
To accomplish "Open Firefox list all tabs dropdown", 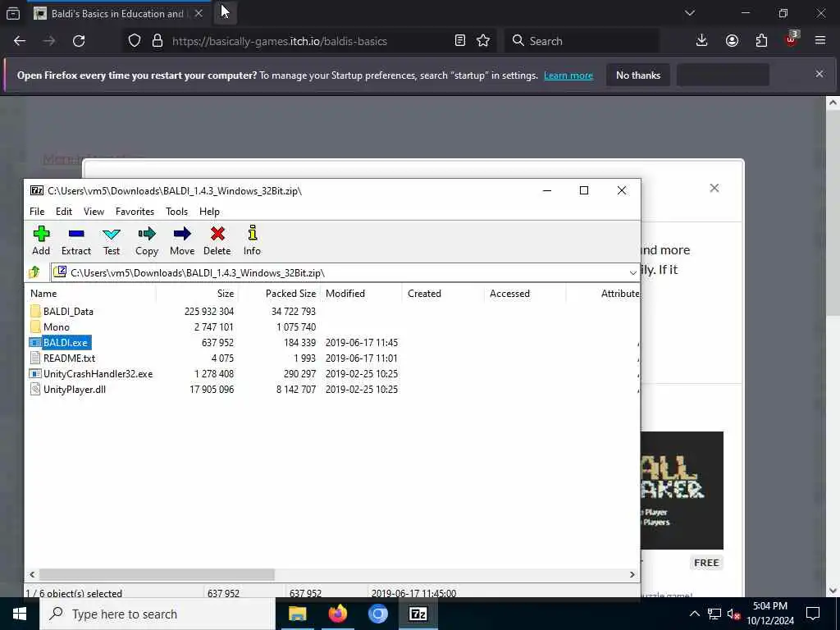I will [689, 13].
